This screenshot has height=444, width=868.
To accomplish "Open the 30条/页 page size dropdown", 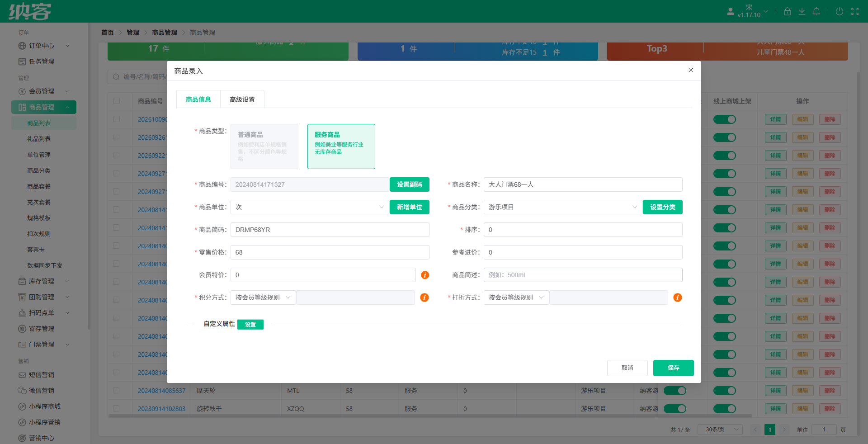I will pos(720,430).
